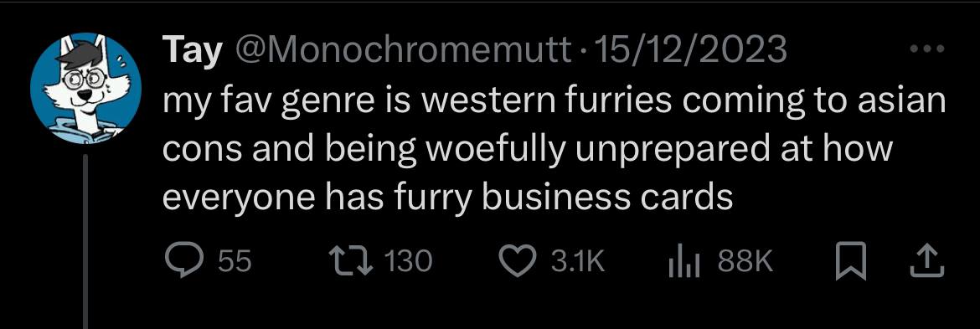Open the reply speech bubble icon

pyautogui.click(x=183, y=261)
